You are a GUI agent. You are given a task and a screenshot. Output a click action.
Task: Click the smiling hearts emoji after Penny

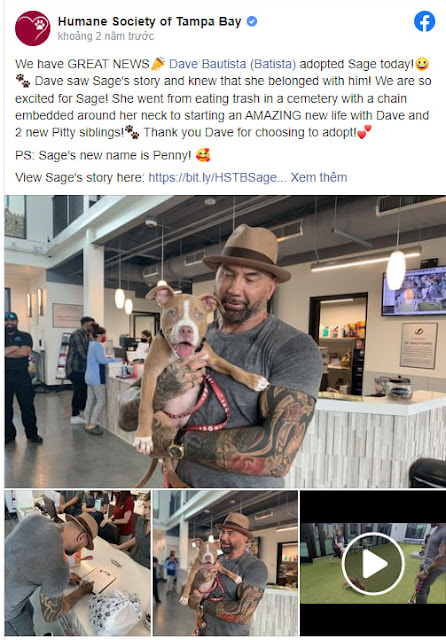(x=203, y=155)
